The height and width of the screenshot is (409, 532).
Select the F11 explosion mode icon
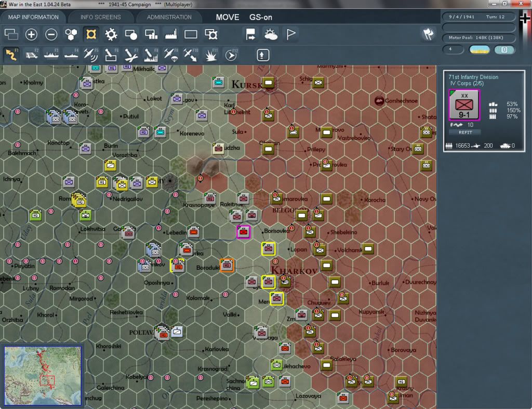(211, 55)
